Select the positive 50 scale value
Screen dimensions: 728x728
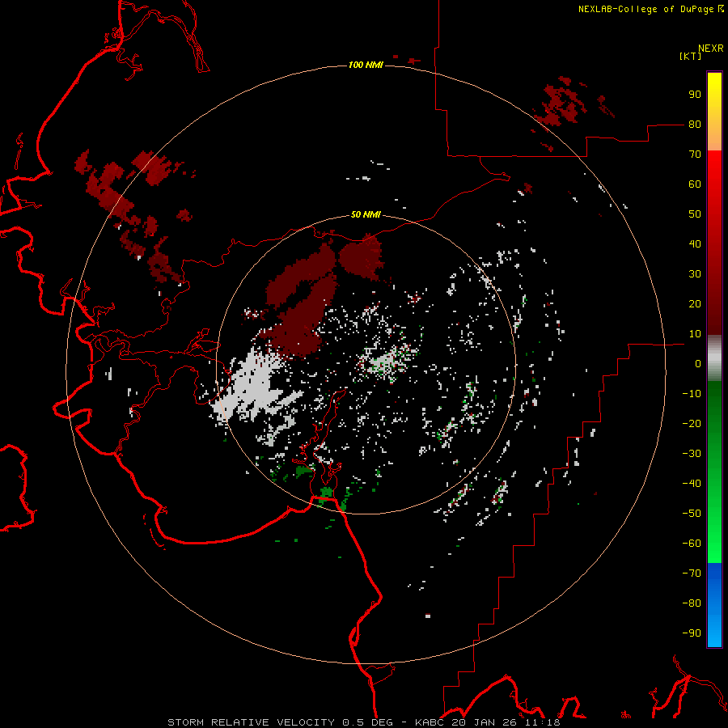tap(695, 214)
